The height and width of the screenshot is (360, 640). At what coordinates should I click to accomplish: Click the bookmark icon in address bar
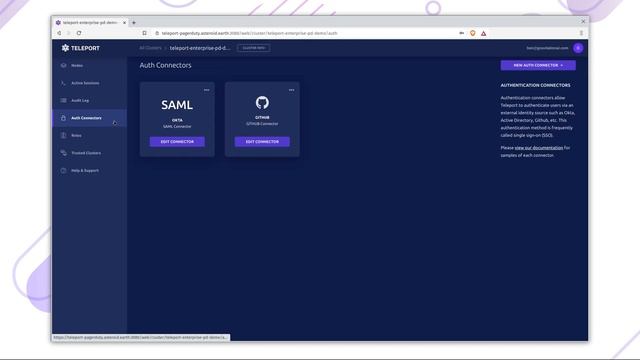(x=144, y=33)
